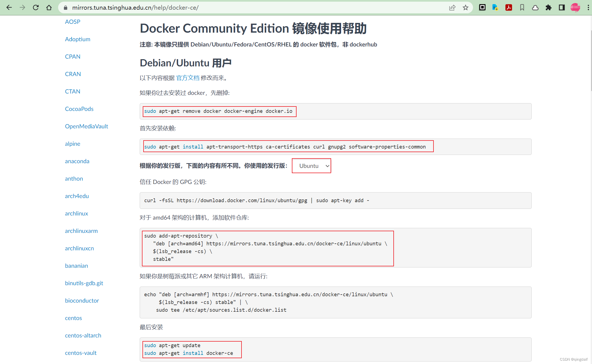Click the browser forward arrow

pyautogui.click(x=22, y=7)
